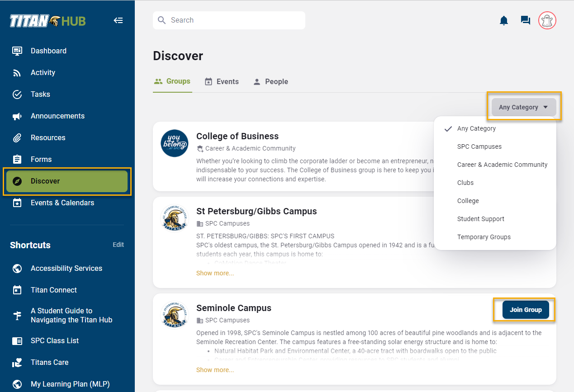
Task: Click the Forms clipboard icon
Action: [17, 159]
